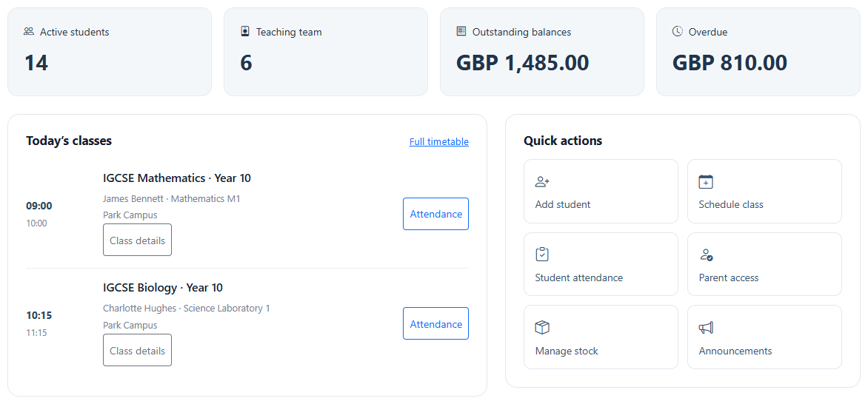The width and height of the screenshot is (868, 404).
Task: Open the Student attendance quick action label
Action: click(x=579, y=277)
